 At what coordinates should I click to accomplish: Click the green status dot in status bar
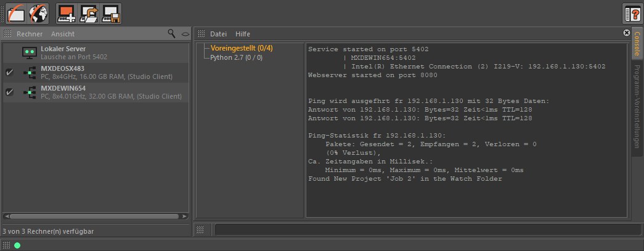pyautogui.click(x=17, y=245)
